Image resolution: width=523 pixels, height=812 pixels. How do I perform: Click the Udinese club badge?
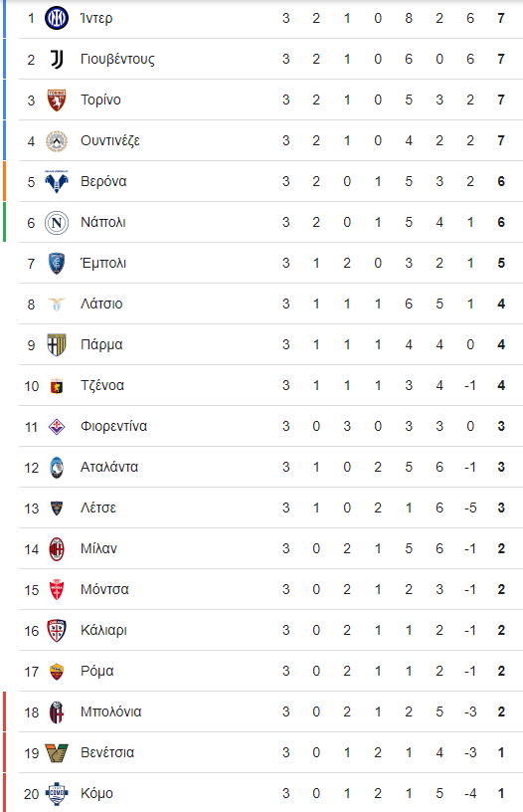(x=57, y=141)
